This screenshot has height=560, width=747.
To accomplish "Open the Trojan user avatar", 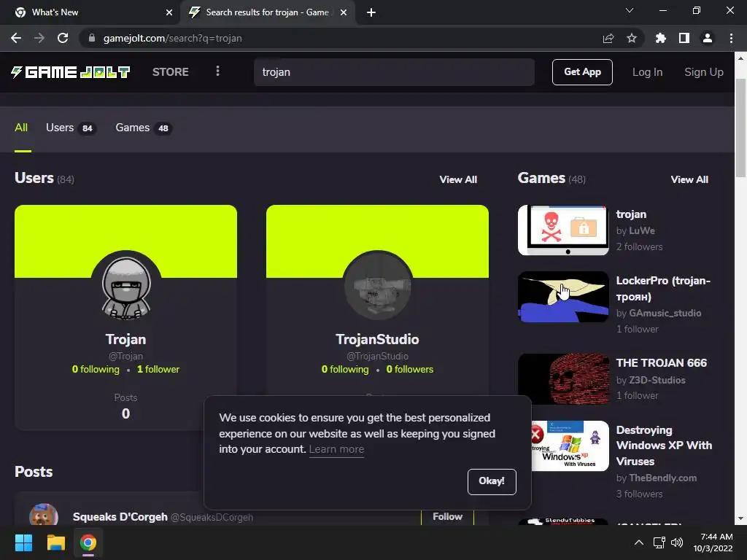I will click(x=125, y=286).
